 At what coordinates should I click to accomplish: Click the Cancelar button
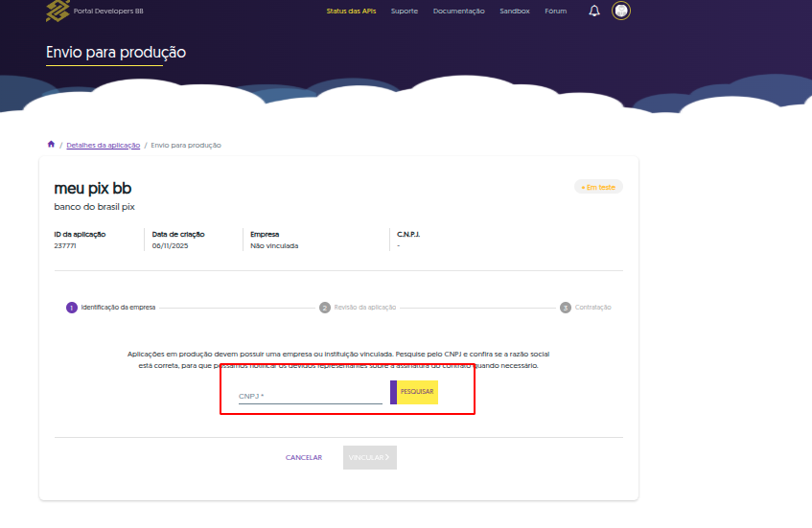(304, 458)
